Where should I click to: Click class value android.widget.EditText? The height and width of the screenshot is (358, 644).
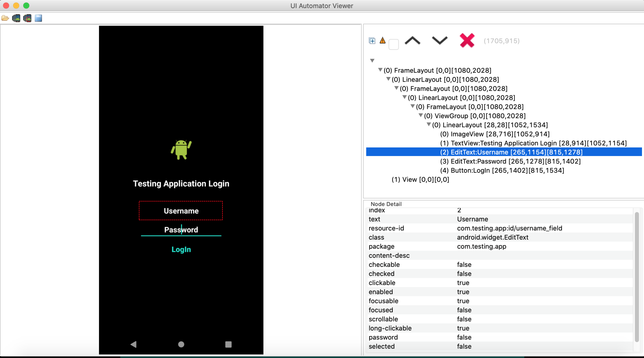pos(493,237)
